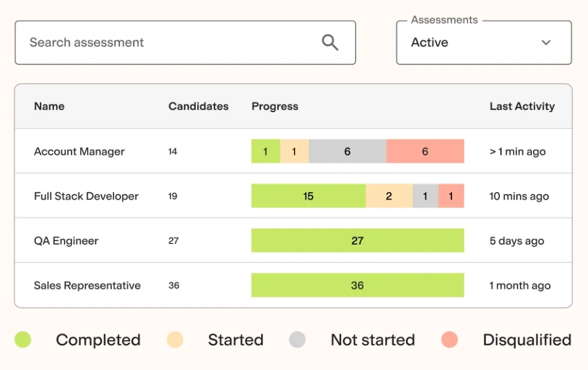
Task: Open the QA Engineer assessment
Action: (66, 240)
